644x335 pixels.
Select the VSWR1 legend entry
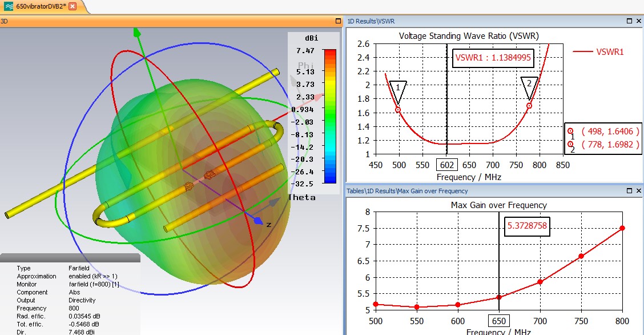(x=598, y=52)
